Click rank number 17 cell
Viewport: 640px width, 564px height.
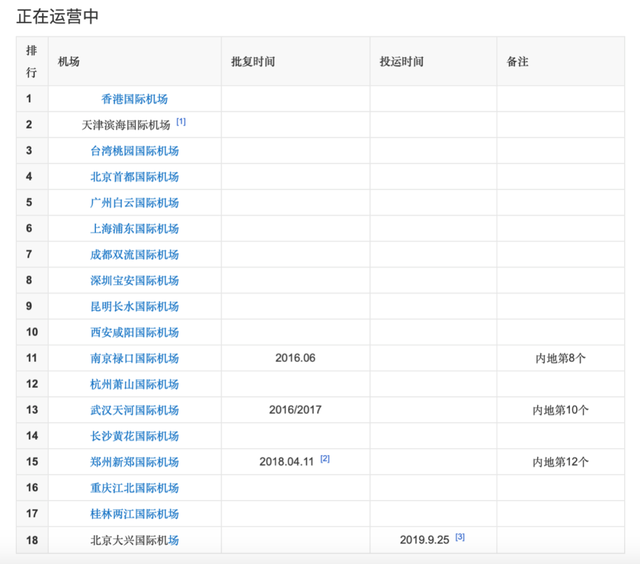pyautogui.click(x=32, y=513)
